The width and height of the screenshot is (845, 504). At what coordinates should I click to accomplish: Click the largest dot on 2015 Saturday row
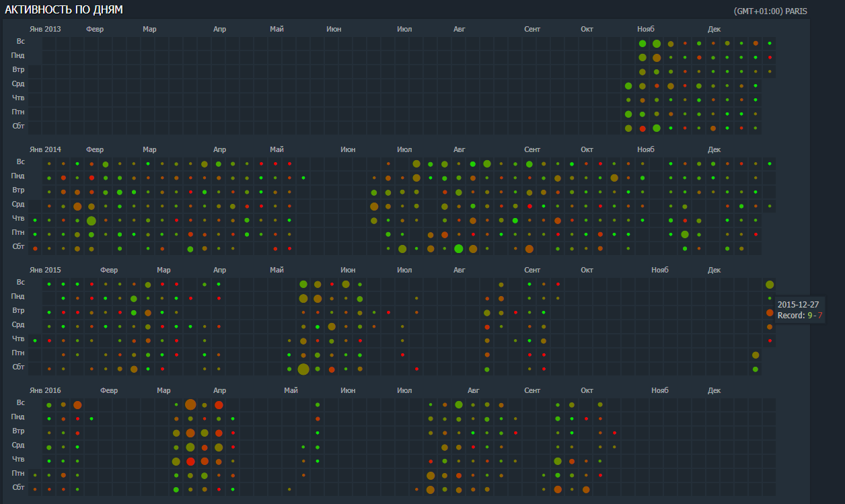(x=303, y=369)
